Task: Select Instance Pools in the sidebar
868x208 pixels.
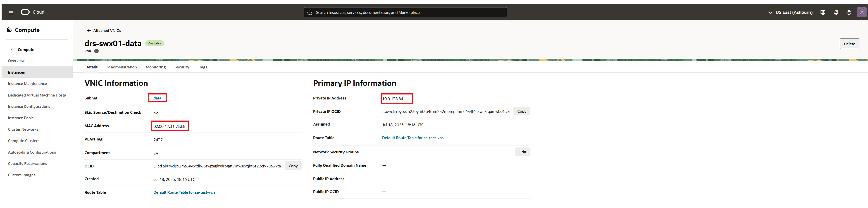Action: click(21, 118)
